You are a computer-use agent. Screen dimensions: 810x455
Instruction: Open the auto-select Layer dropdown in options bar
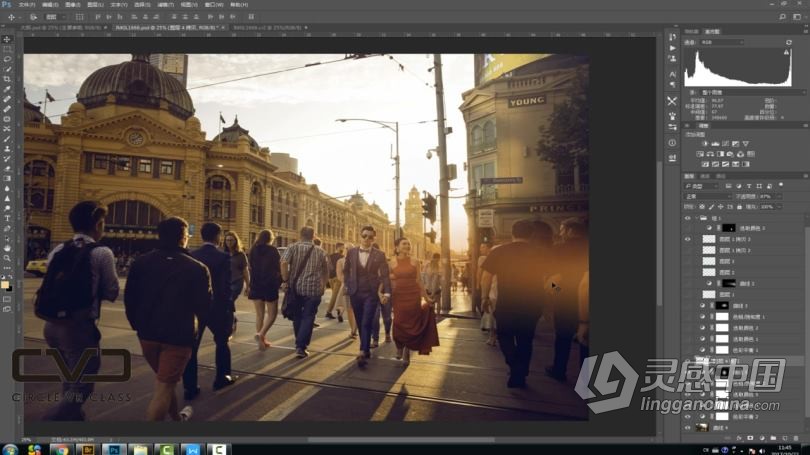[54, 17]
